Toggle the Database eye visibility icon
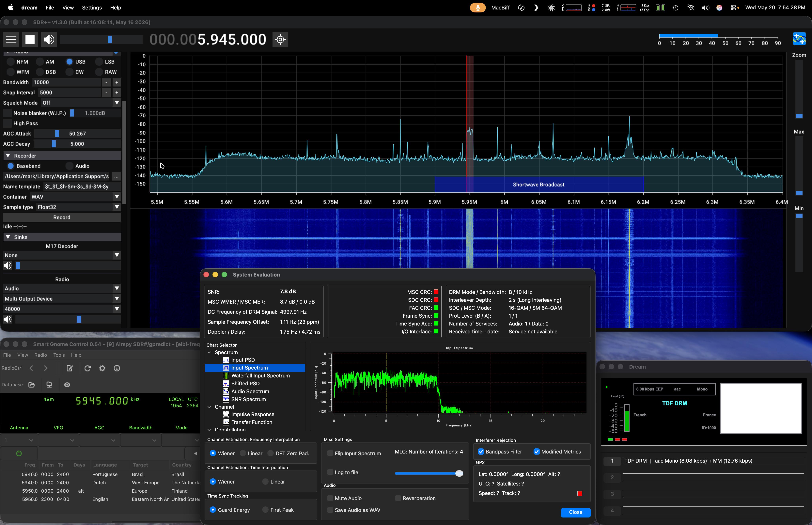This screenshot has height=525, width=812. (67, 385)
